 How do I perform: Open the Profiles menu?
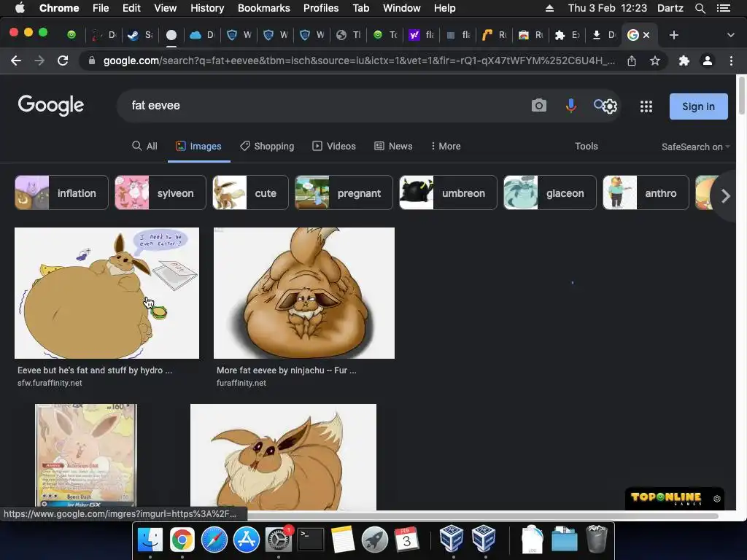point(321,8)
